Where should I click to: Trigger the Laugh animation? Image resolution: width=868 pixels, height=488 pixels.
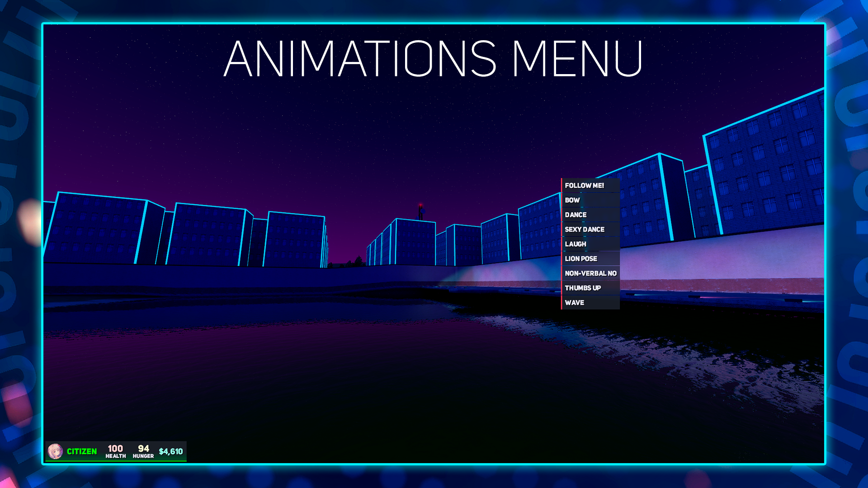pyautogui.click(x=590, y=244)
